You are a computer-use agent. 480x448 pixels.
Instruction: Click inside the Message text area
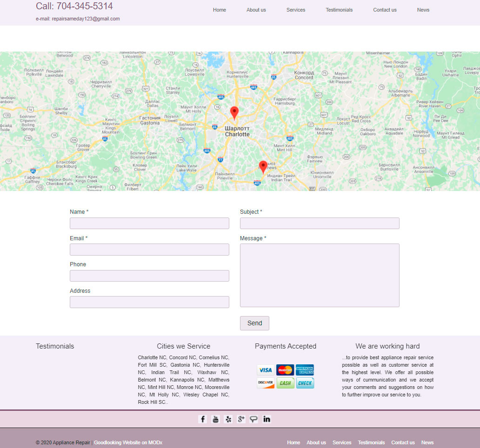320,275
